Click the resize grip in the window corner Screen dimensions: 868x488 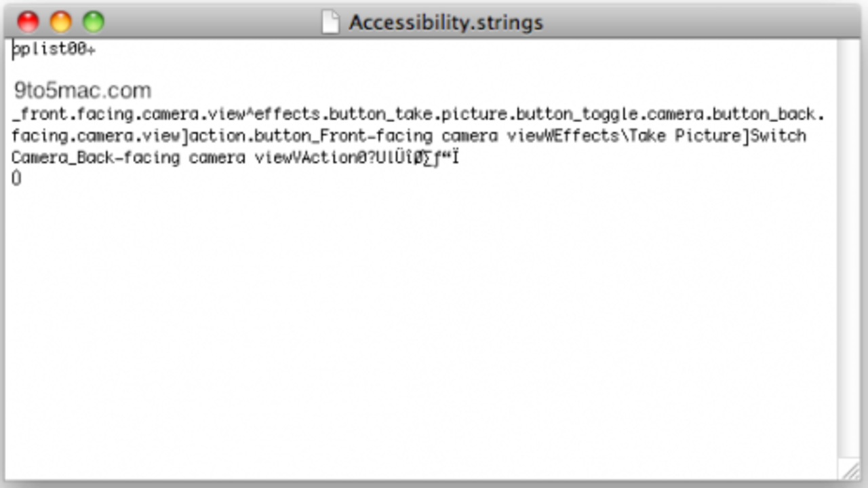[850, 470]
